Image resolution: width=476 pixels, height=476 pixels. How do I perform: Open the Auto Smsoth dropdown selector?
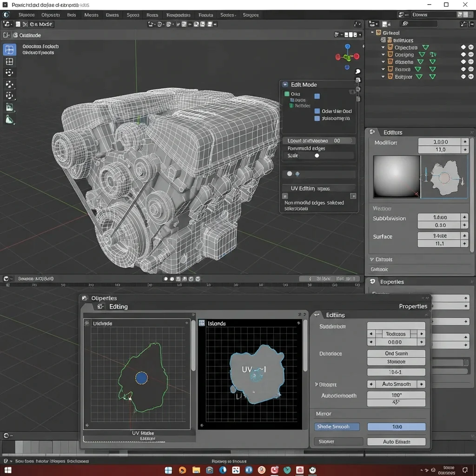[x=396, y=384]
